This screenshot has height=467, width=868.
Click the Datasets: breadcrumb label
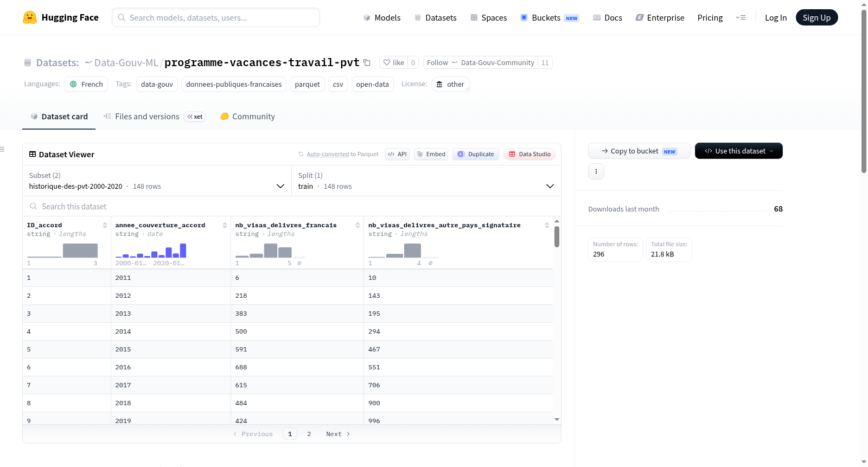tap(58, 62)
